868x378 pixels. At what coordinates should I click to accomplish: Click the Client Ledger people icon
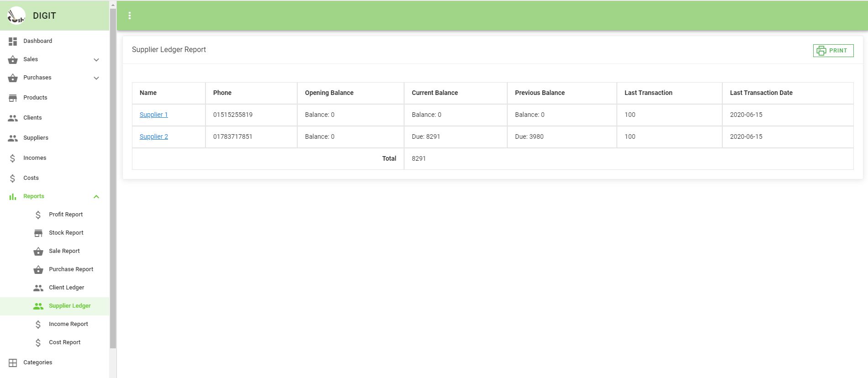[x=38, y=288]
